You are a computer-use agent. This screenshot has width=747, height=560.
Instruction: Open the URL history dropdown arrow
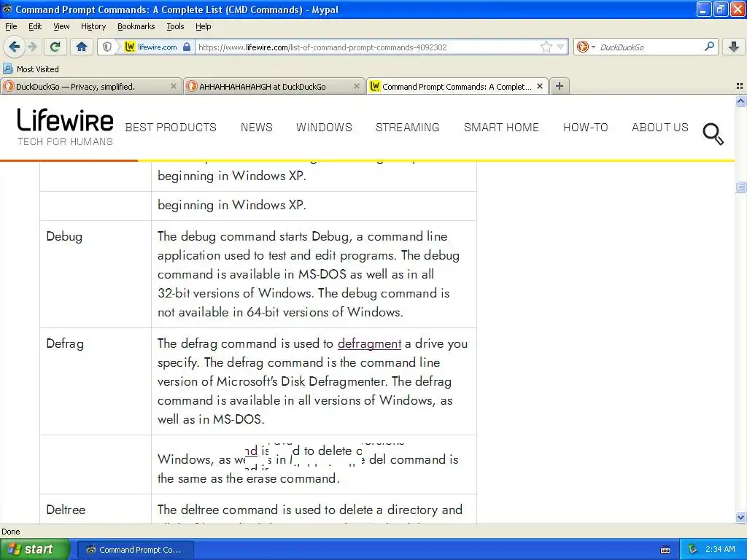pos(561,47)
